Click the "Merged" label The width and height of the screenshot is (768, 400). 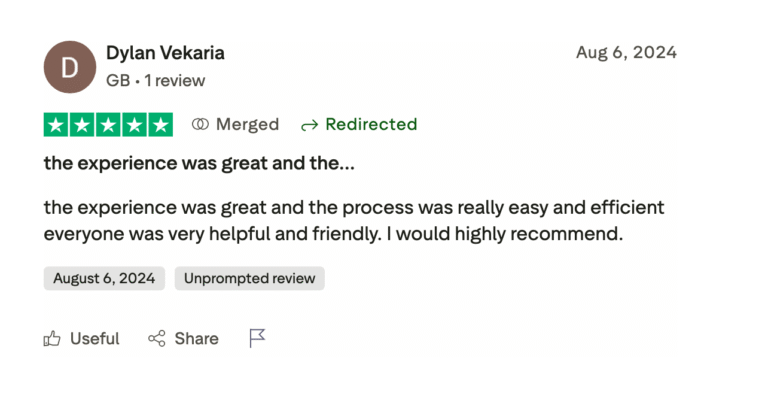pos(247,125)
